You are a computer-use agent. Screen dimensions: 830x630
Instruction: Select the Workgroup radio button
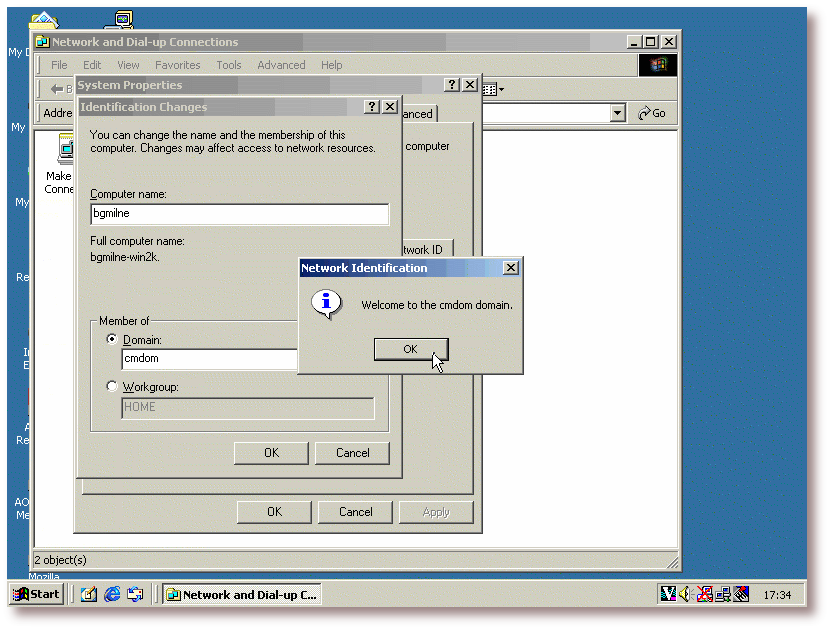112,387
